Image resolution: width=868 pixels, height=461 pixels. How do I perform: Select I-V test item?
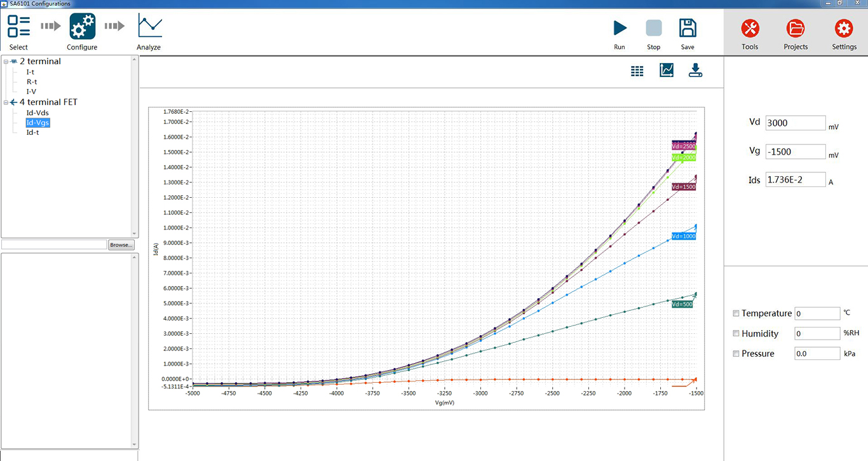click(x=31, y=92)
